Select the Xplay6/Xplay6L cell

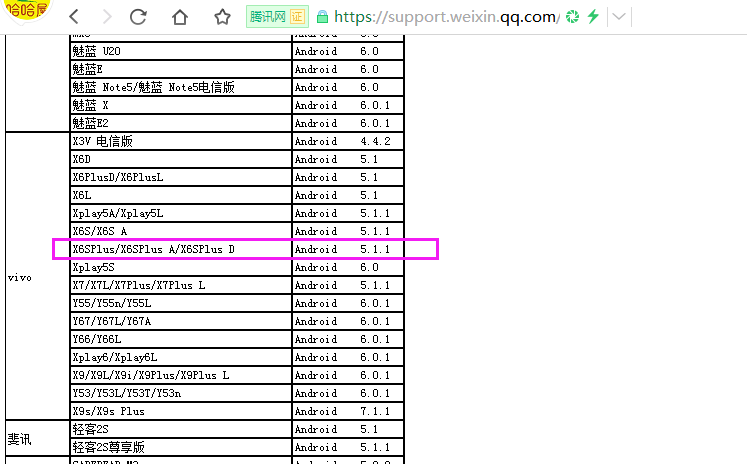181,357
